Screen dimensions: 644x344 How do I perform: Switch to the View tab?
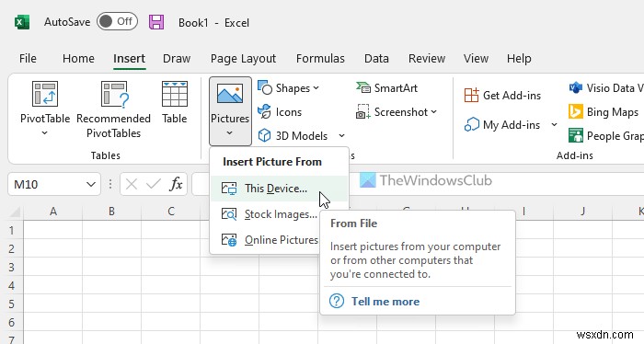(476, 59)
